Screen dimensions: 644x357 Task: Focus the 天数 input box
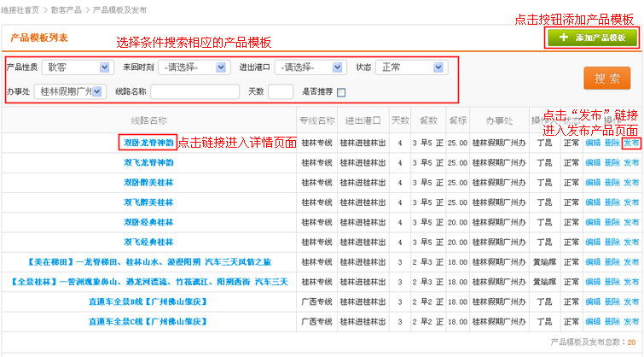(281, 91)
